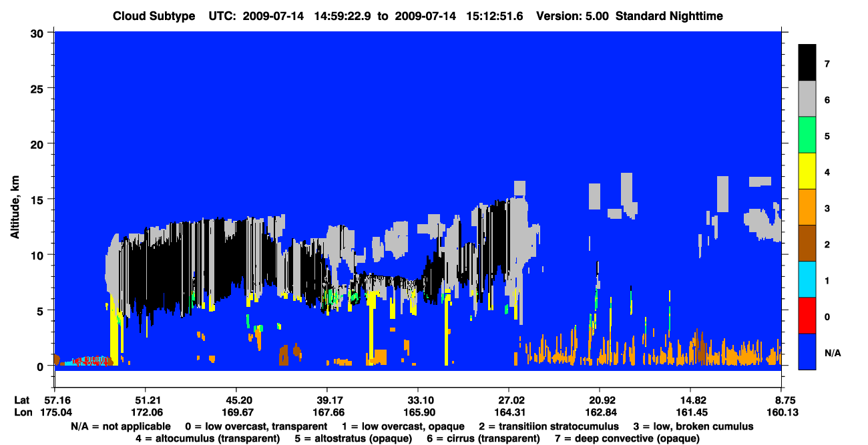
Task: Click caption '2 = transitiion stratocumulus'
Action: 550,426
